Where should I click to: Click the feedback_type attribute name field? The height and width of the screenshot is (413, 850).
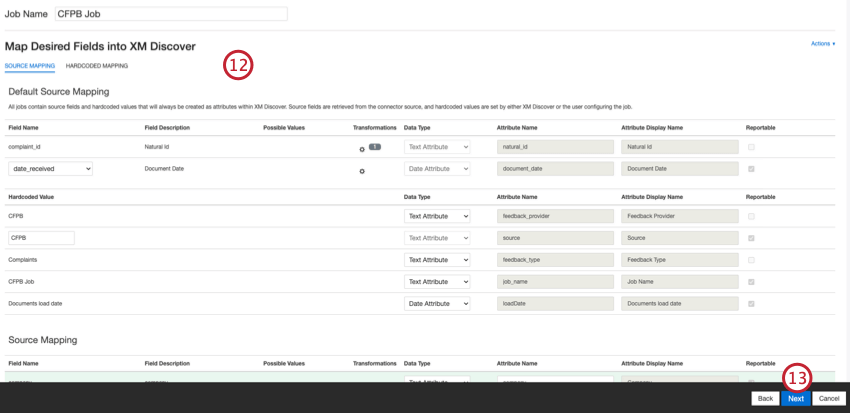coord(555,260)
